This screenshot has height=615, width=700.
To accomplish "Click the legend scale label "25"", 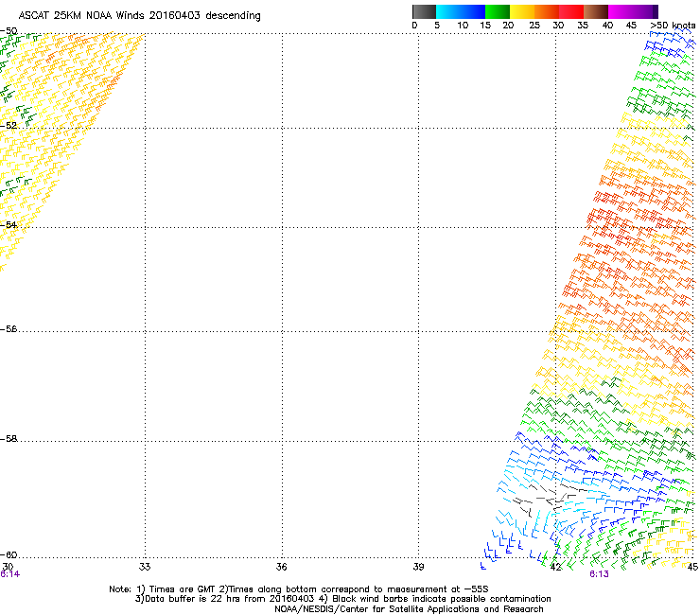I will (x=534, y=26).
